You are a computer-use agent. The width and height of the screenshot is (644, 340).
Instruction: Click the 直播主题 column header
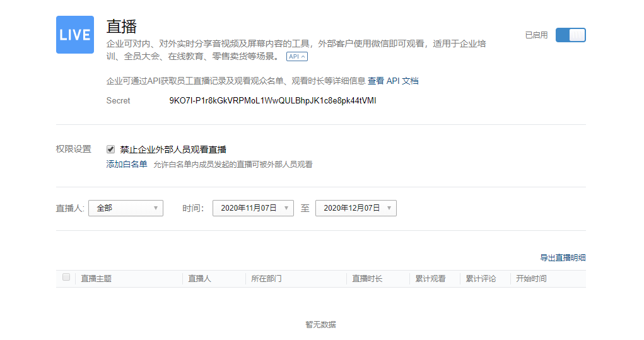pos(96,279)
